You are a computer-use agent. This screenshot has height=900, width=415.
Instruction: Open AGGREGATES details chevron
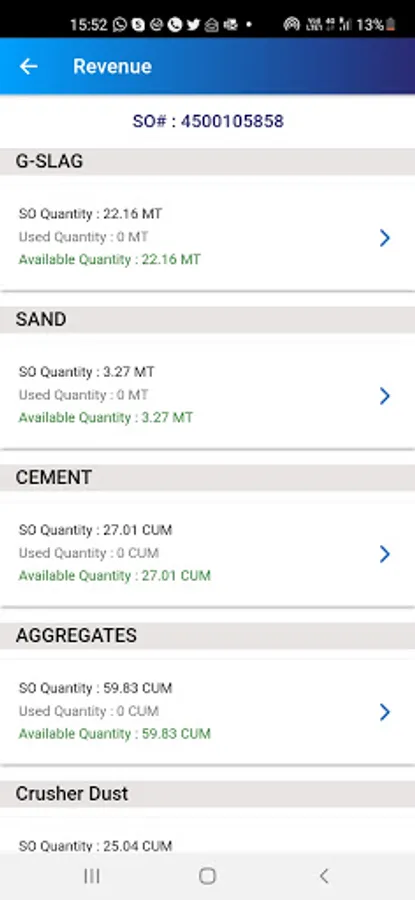tap(385, 712)
